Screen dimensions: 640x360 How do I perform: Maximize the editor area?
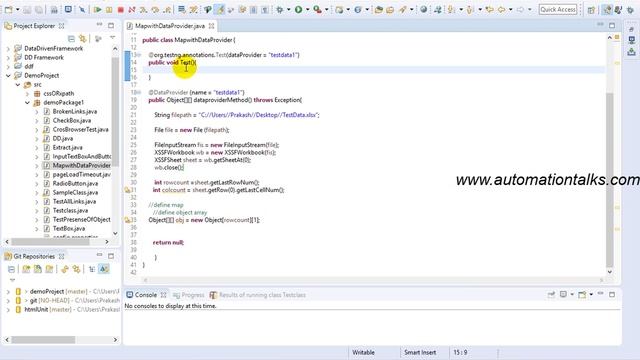612,25
